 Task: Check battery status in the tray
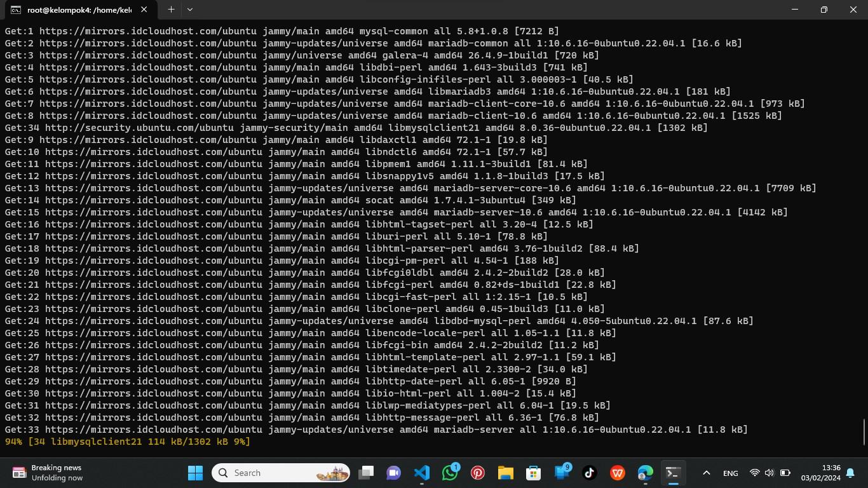coord(785,473)
